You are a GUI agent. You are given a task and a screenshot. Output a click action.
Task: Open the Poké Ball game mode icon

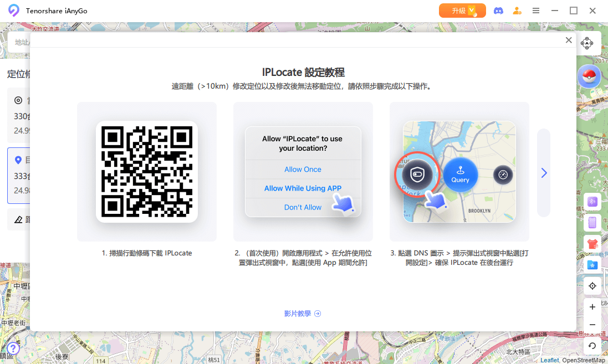pos(589,76)
